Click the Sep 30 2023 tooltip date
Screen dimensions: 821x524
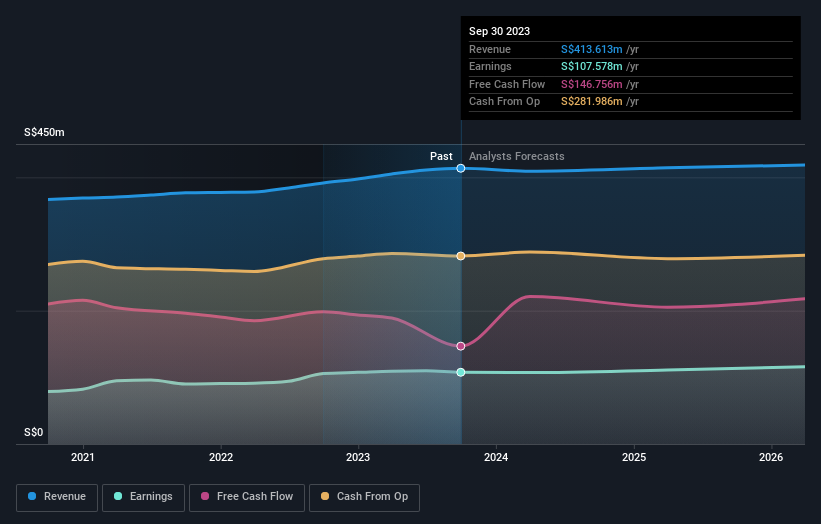500,31
